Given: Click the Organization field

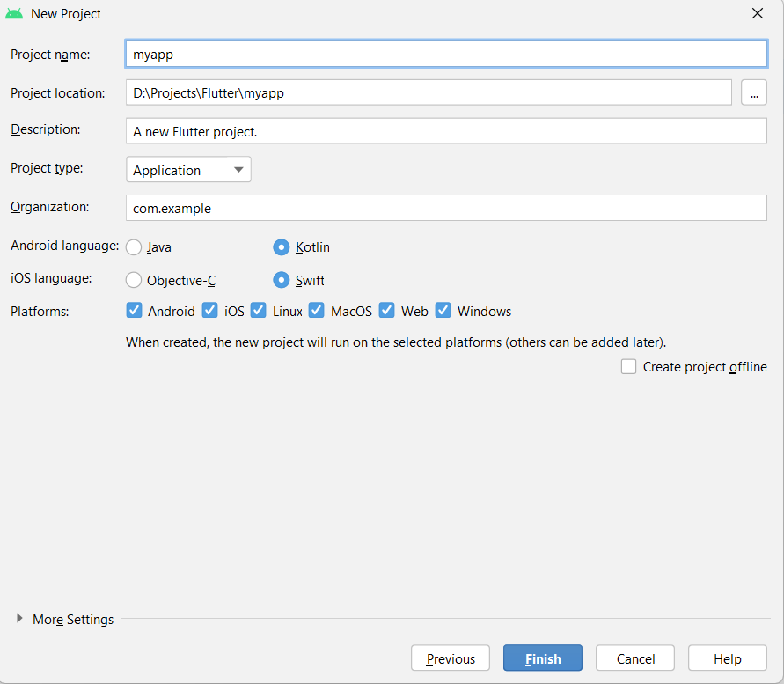Looking at the screenshot, I should click(446, 208).
